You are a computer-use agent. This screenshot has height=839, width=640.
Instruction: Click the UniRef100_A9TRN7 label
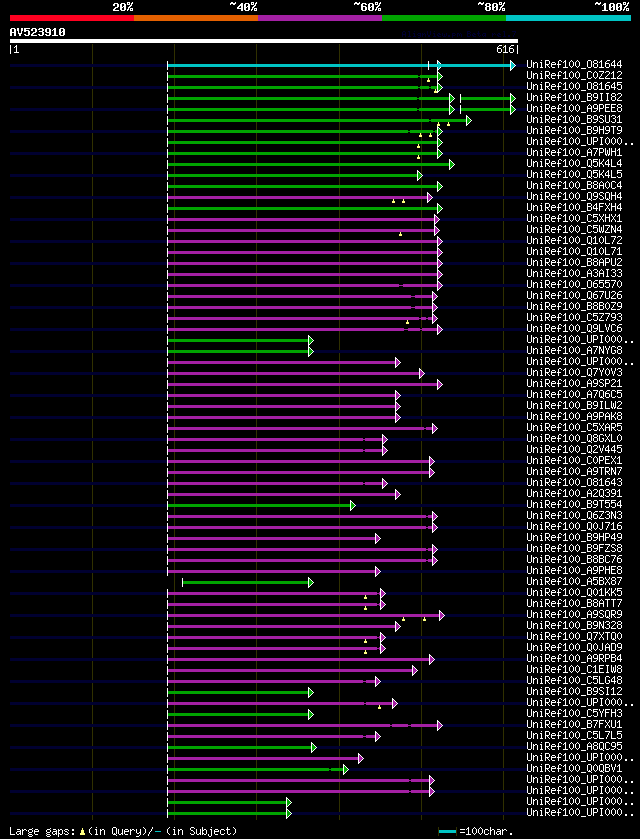click(x=574, y=471)
